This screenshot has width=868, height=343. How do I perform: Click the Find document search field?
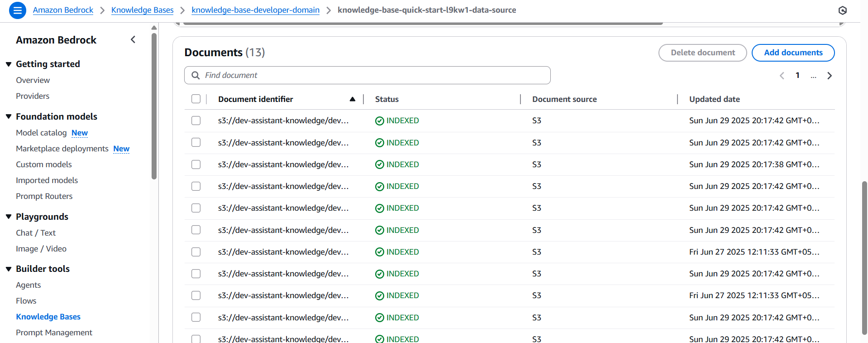[x=367, y=75]
